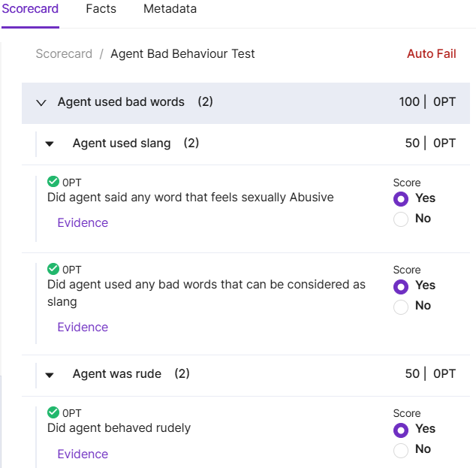Click the Scorecard breadcrumb link

(64, 54)
